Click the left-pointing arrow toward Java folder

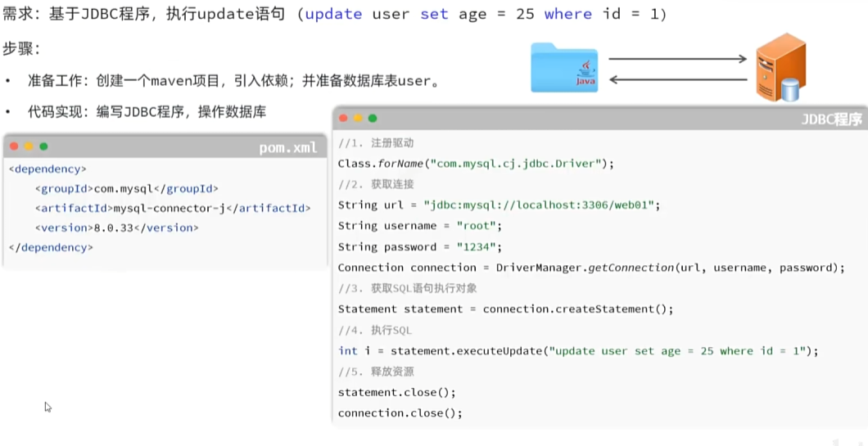[678, 79]
